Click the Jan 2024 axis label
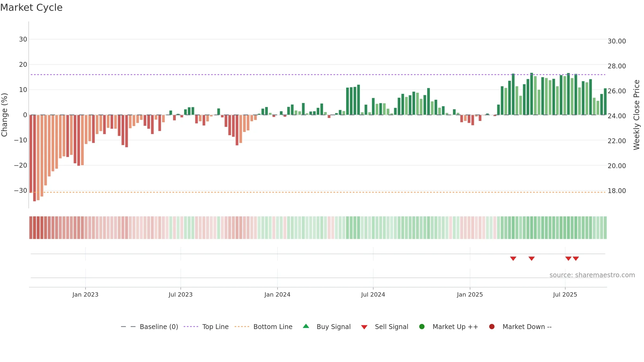The image size is (644, 362). [277, 294]
